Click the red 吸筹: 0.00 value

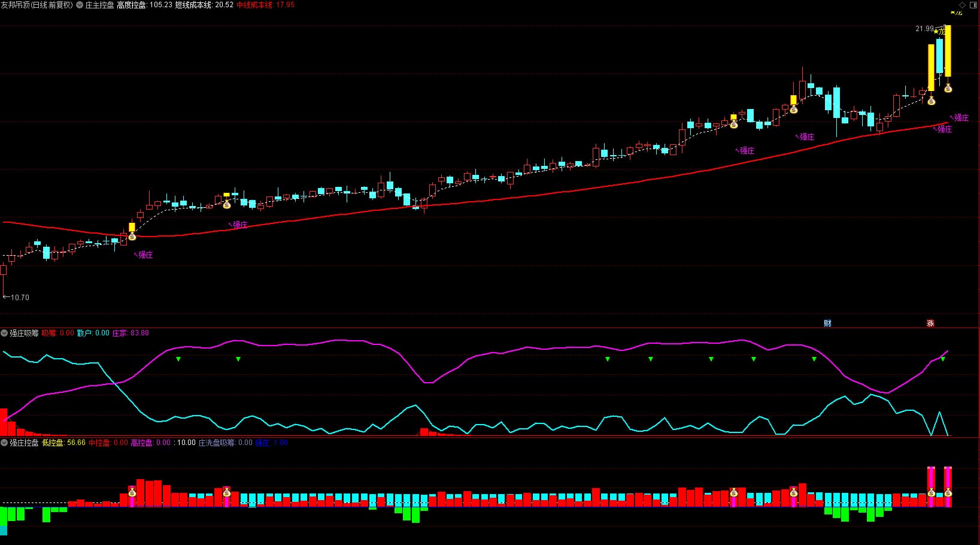(x=58, y=333)
